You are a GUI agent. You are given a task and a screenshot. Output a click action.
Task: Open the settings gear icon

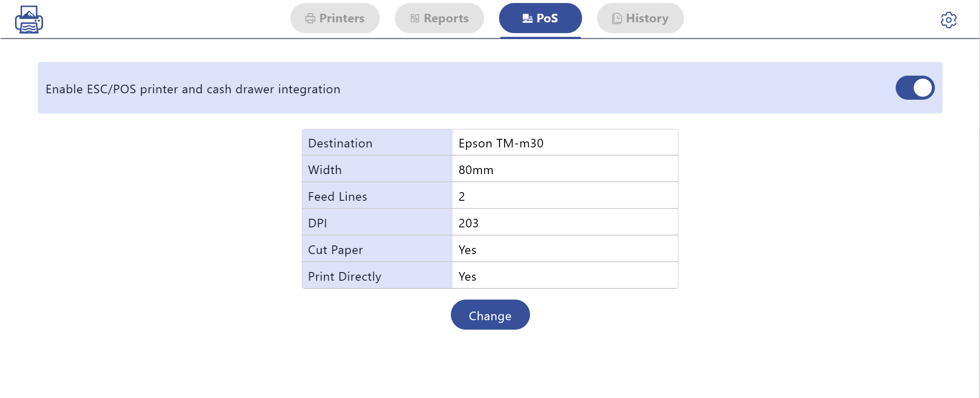[949, 19]
